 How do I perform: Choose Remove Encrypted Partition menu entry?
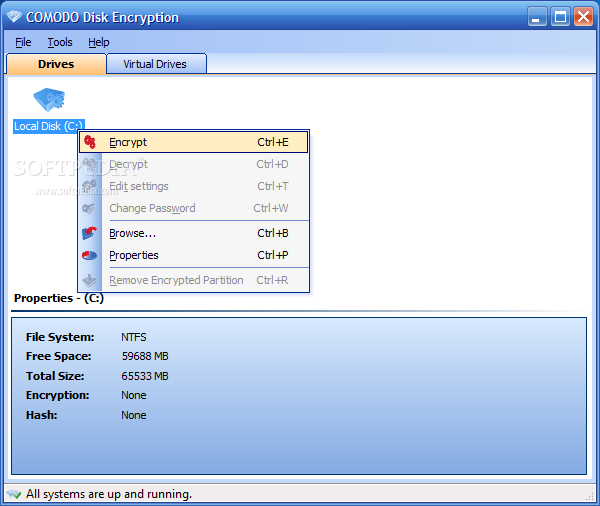tap(194, 280)
